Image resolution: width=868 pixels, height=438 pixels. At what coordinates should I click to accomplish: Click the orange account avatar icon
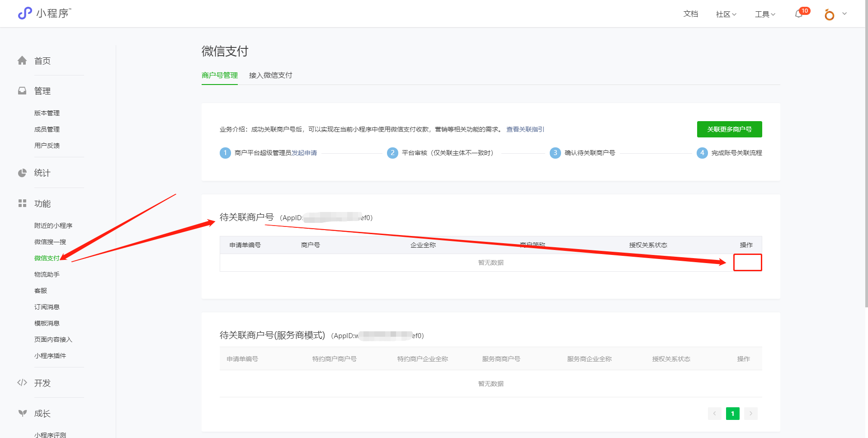coord(829,14)
